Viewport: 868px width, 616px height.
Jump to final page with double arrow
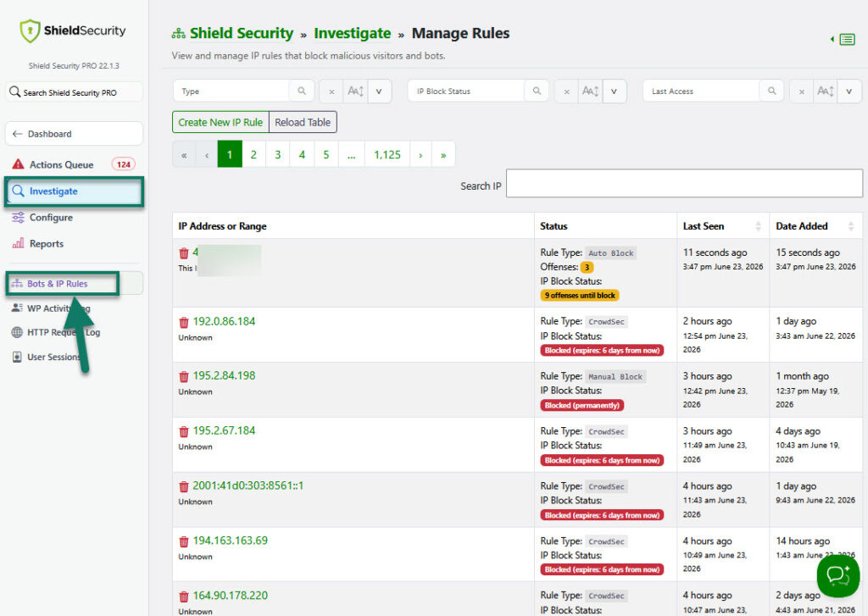443,154
